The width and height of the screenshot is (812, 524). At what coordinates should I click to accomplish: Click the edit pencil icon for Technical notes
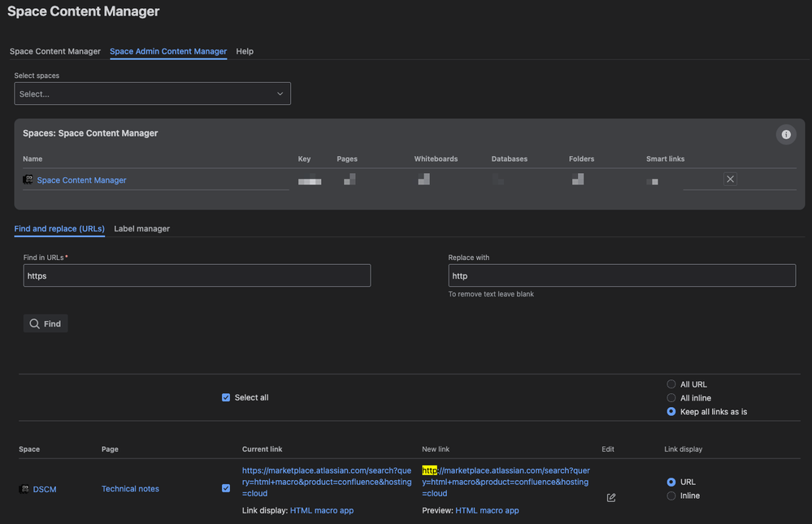pos(611,497)
